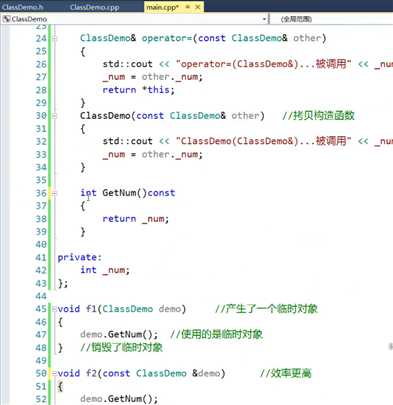Close the main.cpp tab
The width and height of the screenshot is (393, 405).
coord(198,7)
